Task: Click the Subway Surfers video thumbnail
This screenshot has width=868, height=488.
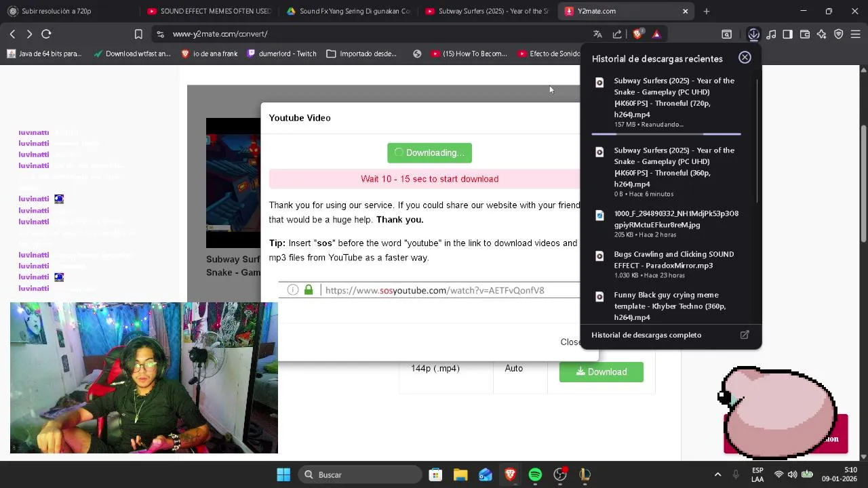Action: coord(233,183)
